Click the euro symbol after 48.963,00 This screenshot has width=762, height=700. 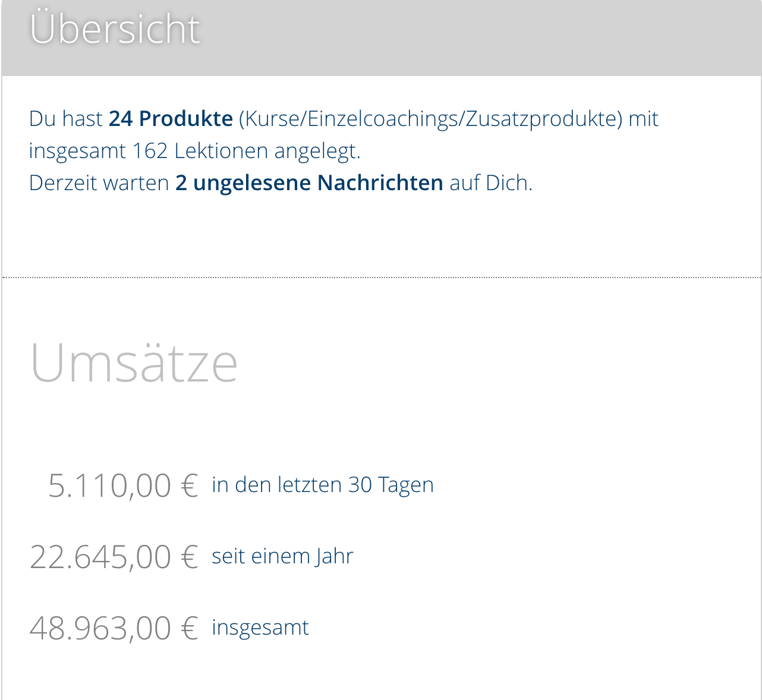189,628
